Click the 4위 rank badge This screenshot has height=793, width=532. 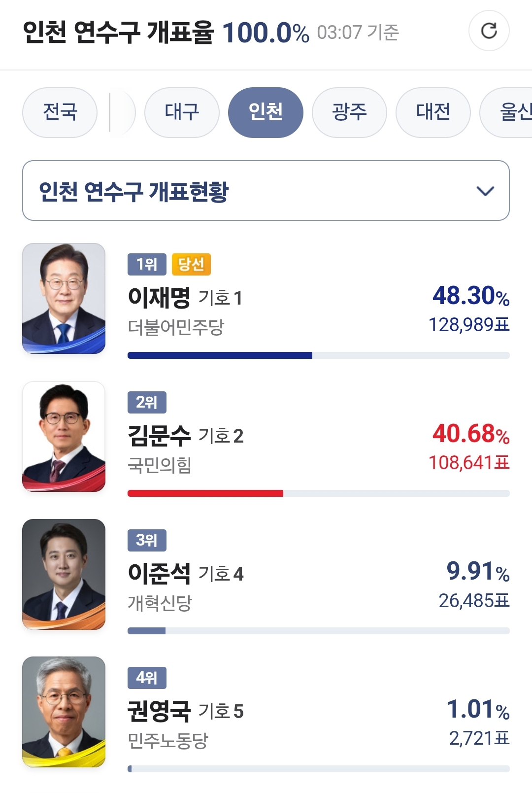click(x=147, y=678)
